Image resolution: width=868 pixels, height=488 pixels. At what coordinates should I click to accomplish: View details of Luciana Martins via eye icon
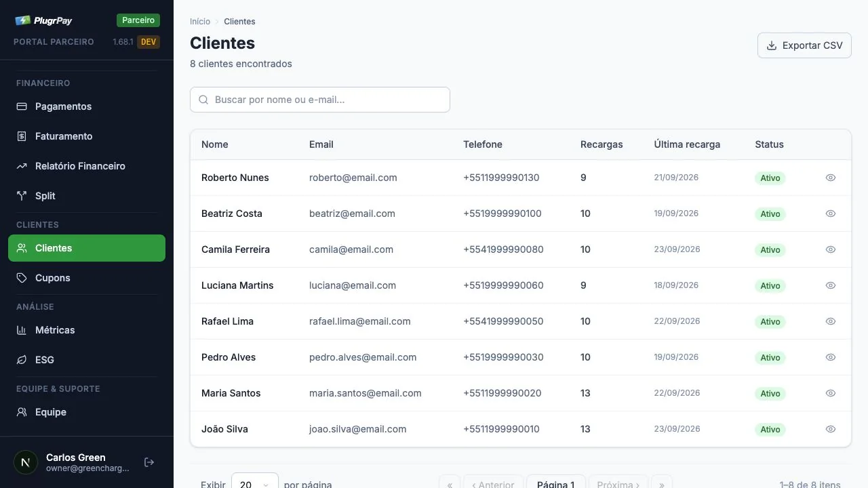tap(831, 285)
